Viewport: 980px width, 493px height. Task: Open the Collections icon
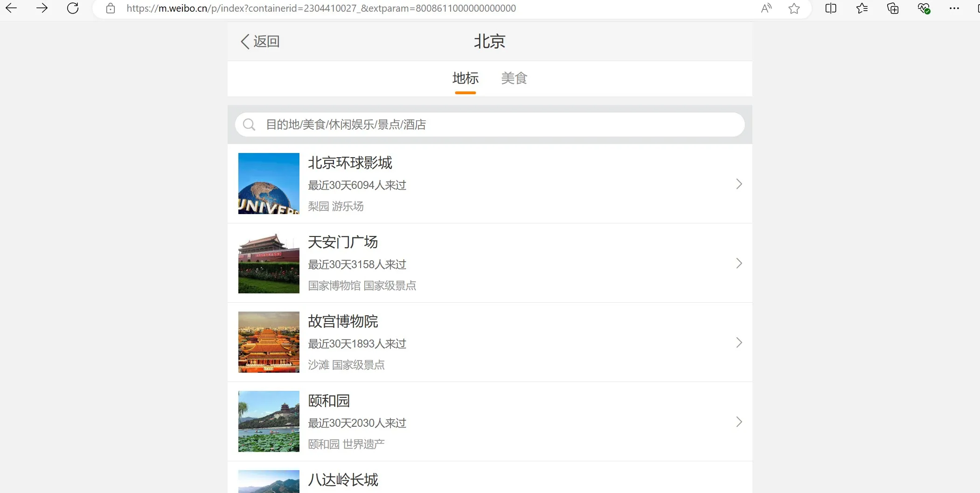tap(892, 8)
